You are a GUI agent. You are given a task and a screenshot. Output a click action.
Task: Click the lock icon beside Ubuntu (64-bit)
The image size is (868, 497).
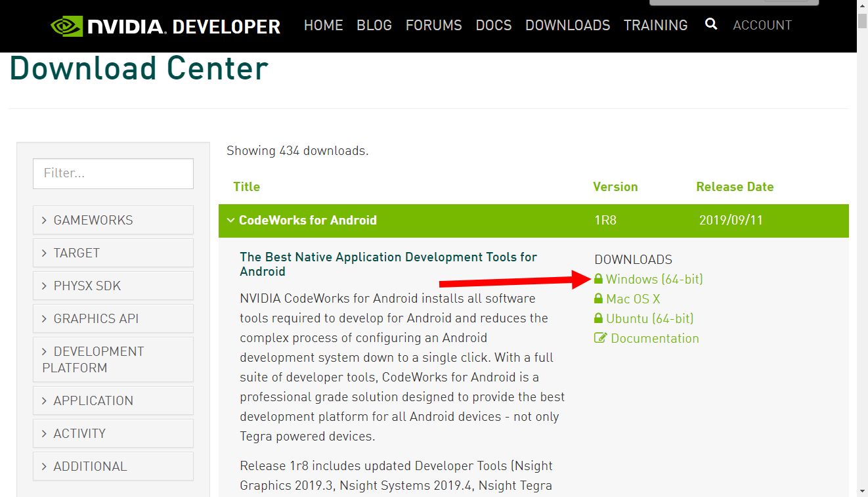click(x=598, y=318)
